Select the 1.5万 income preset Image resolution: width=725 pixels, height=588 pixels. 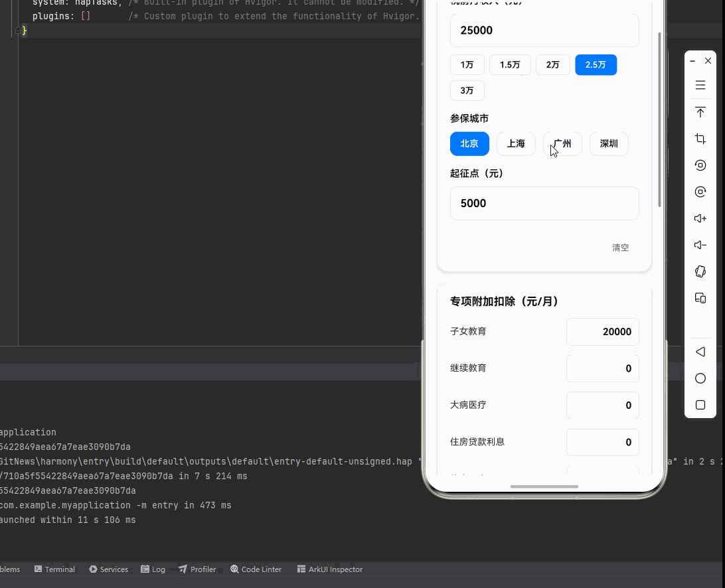(x=510, y=65)
